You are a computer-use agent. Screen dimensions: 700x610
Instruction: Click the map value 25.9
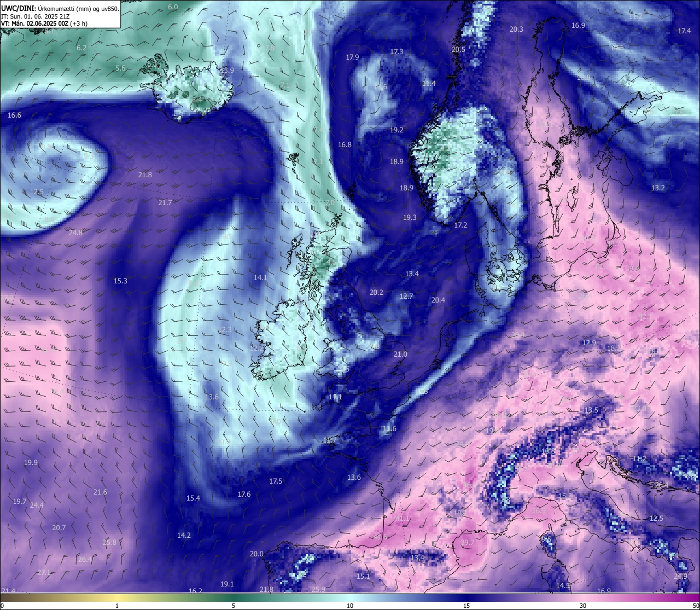tap(318, 589)
